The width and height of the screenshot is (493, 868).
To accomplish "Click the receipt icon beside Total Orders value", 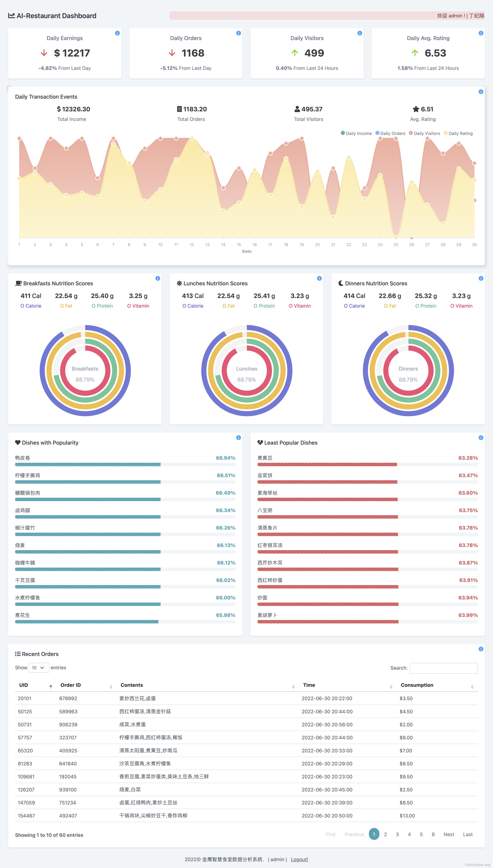I will coord(179,109).
